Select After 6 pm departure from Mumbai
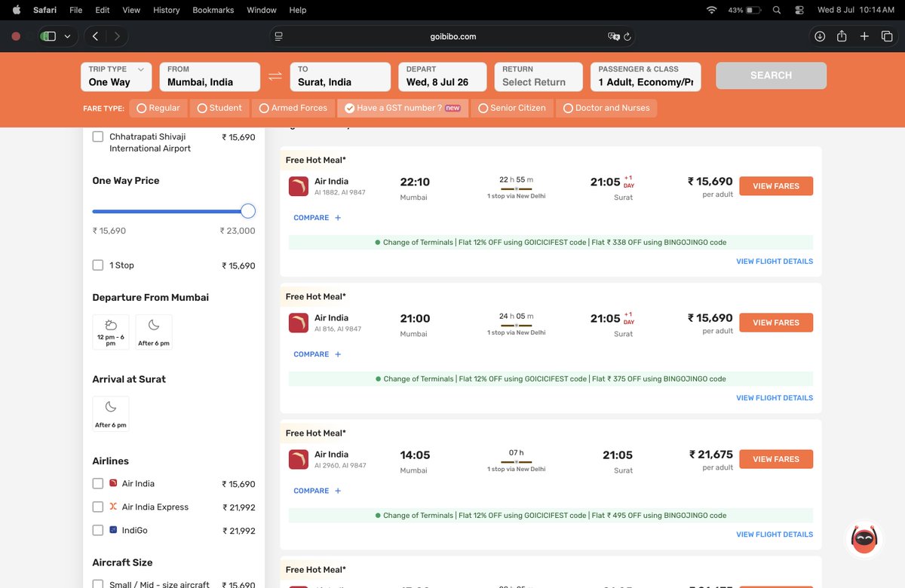The width and height of the screenshot is (905, 588). pos(154,332)
